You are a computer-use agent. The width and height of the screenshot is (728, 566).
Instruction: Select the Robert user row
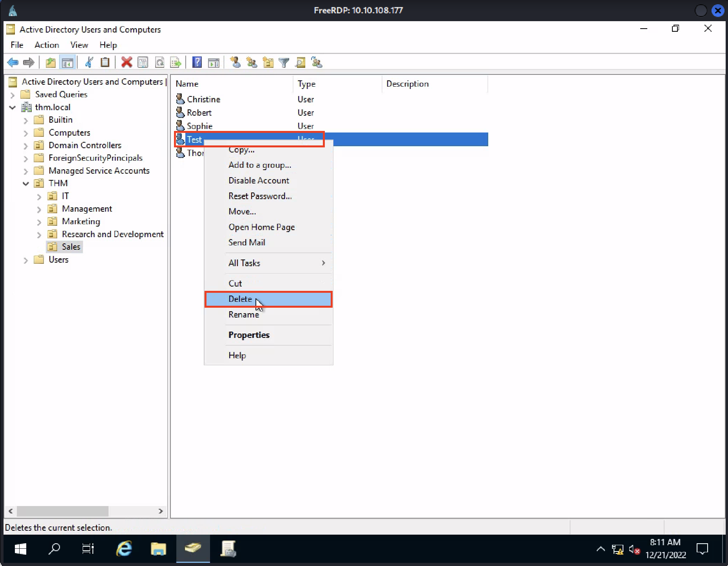tap(331, 113)
